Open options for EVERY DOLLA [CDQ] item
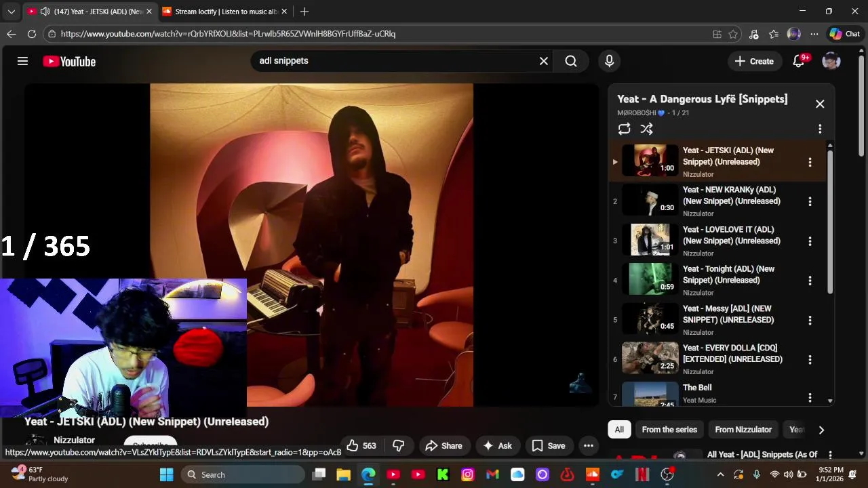 coord(810,360)
